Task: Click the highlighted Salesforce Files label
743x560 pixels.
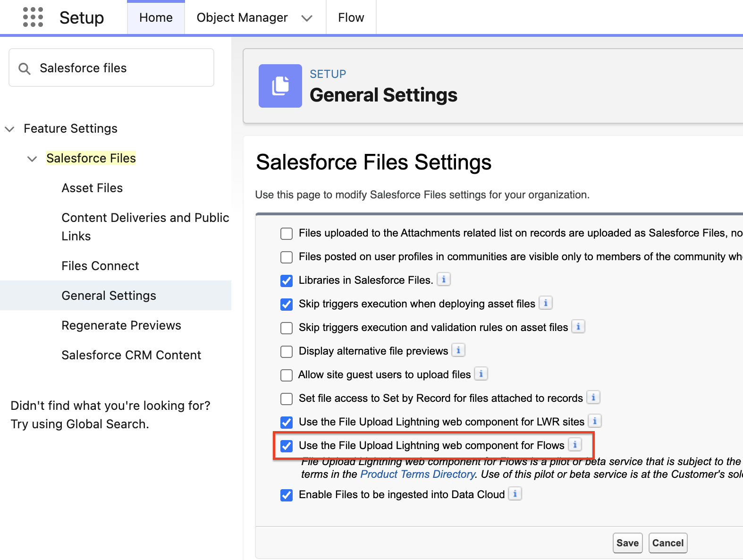Action: click(91, 158)
